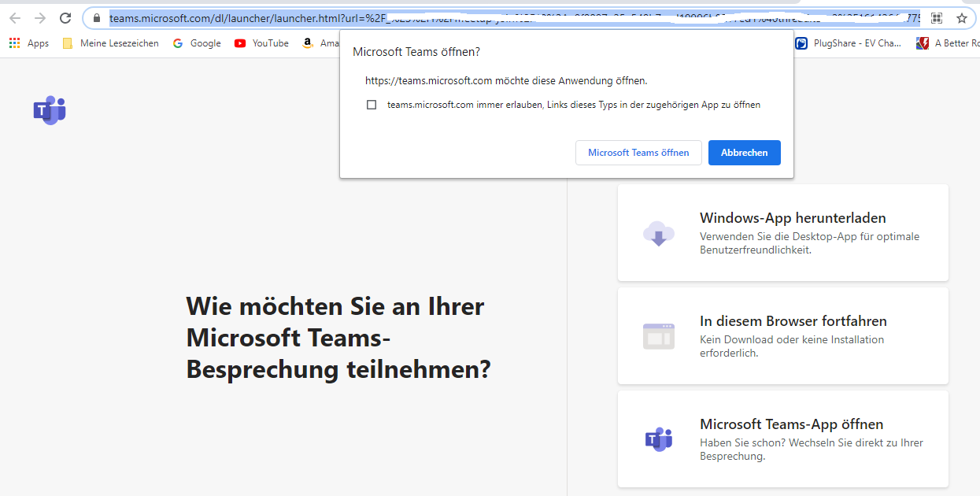Select Microsoft Teams-App öffnen card
Viewport: 980px width, 496px height.
[x=782, y=439]
